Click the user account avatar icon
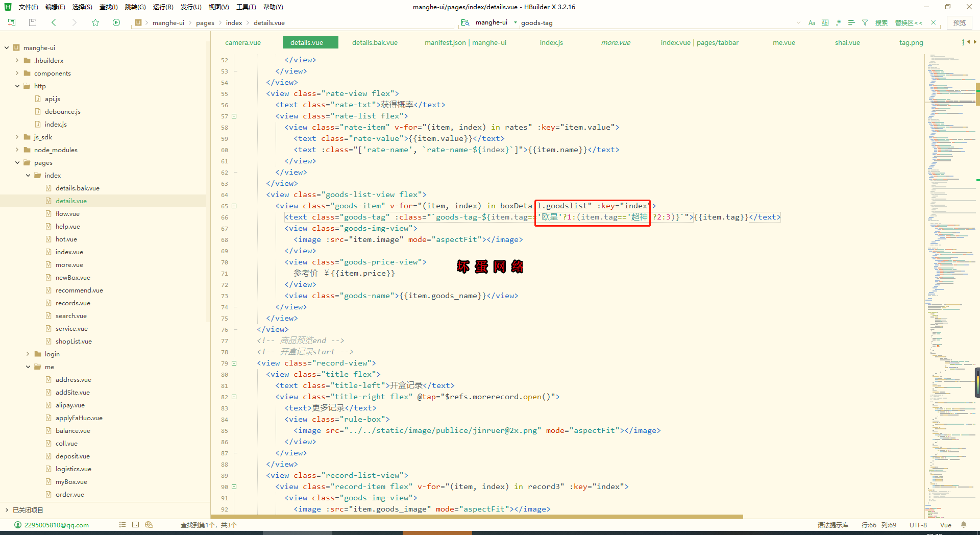 click(x=18, y=525)
